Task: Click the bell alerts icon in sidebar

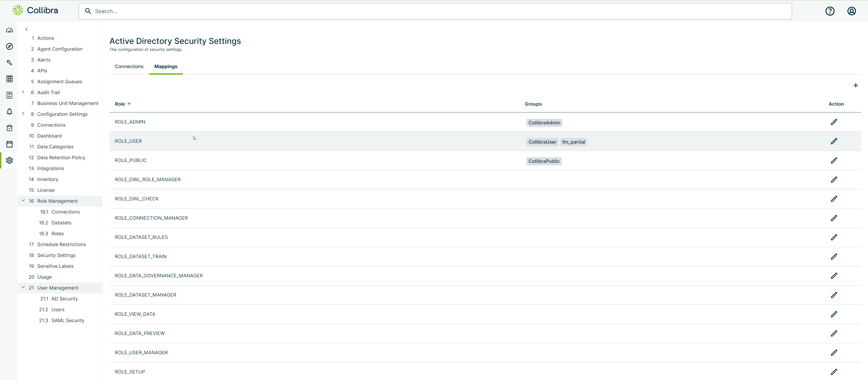Action: [x=9, y=112]
